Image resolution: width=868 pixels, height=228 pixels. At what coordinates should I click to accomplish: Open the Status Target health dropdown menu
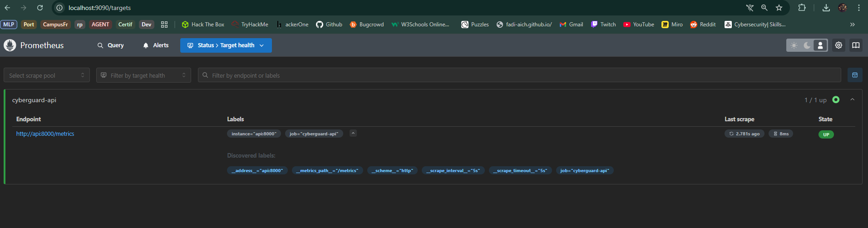pos(226,45)
